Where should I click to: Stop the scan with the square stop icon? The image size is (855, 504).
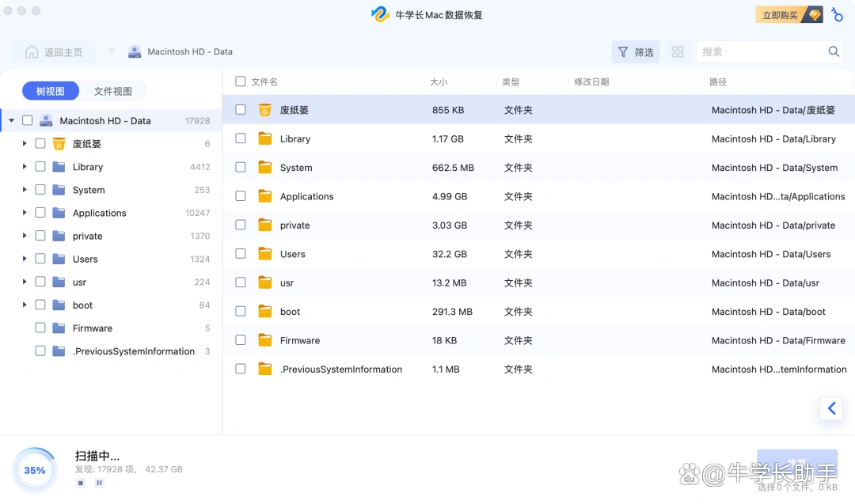coord(80,482)
